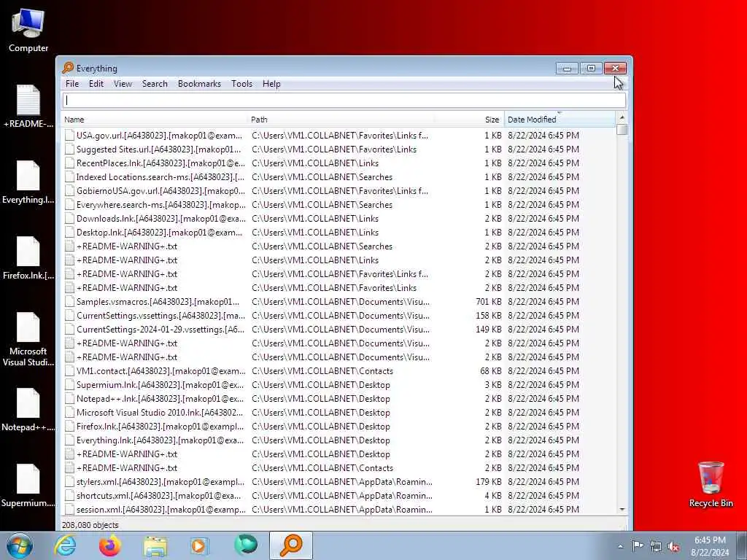Maximize the Everything window

coord(591,69)
